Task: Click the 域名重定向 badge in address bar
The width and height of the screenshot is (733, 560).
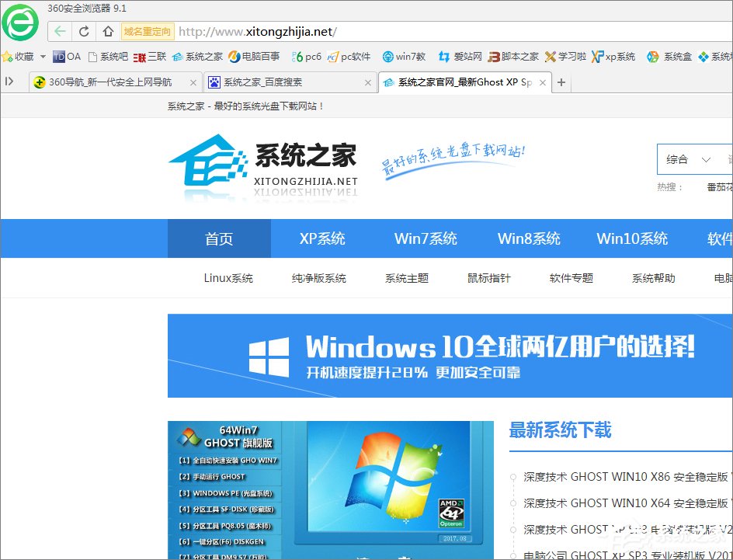Action: (x=148, y=31)
